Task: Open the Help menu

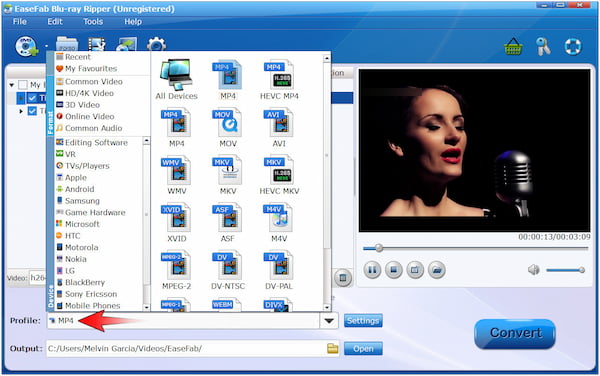Action: click(133, 21)
